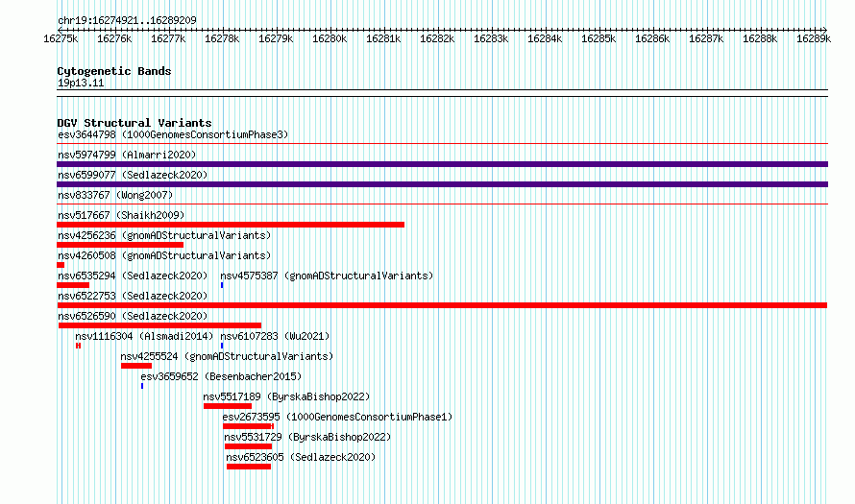Click nsv6526590 (Sedlazeck2020) label
The image size is (855, 504).
[x=133, y=316]
